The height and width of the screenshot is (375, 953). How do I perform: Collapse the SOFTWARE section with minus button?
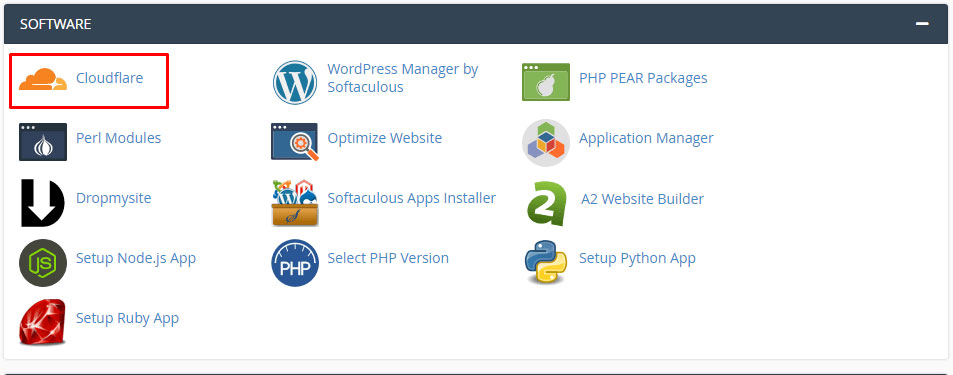click(923, 24)
